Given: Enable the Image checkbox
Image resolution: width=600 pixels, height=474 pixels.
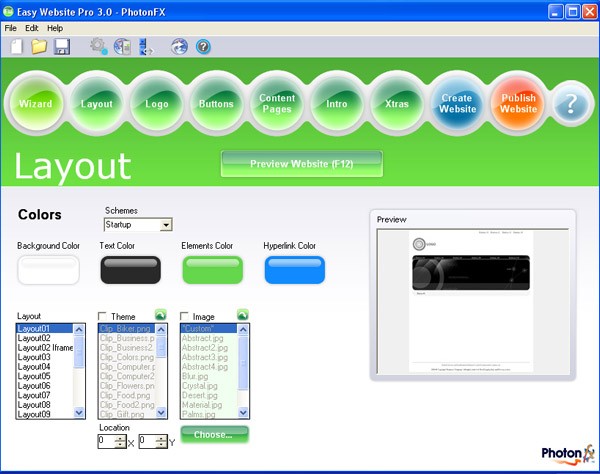Looking at the screenshot, I should click(185, 317).
